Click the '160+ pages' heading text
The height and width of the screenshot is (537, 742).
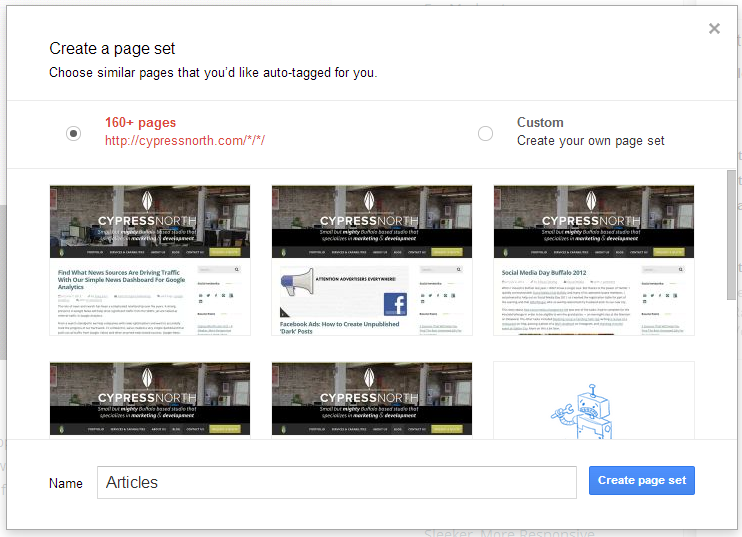coord(141,123)
